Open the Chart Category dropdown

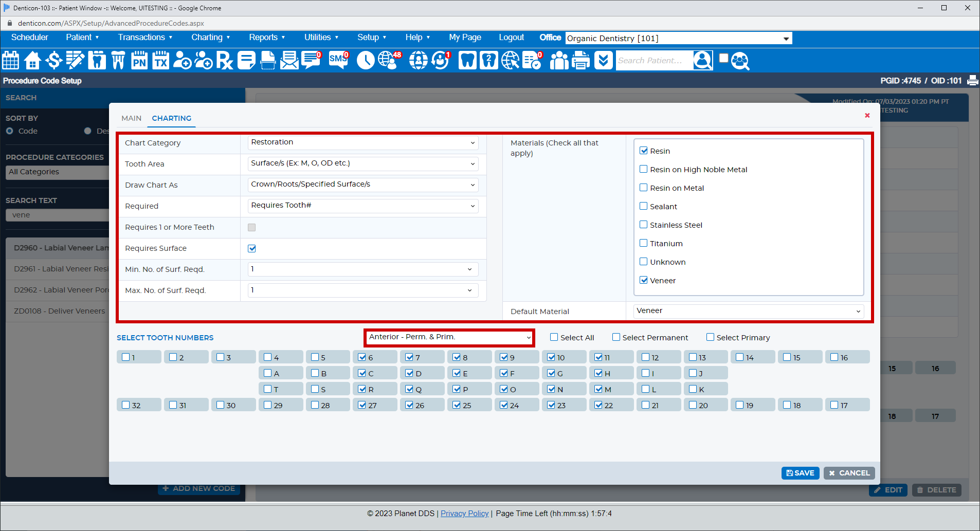pos(362,142)
